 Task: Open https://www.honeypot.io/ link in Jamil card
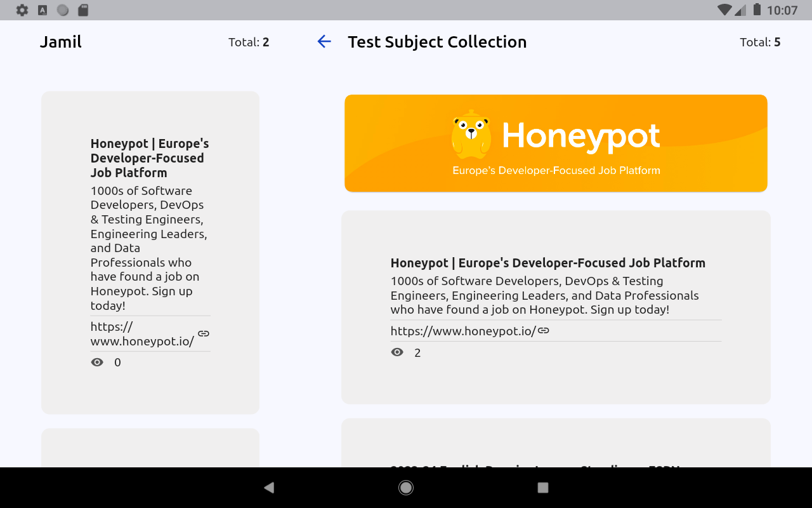pyautogui.click(x=142, y=334)
